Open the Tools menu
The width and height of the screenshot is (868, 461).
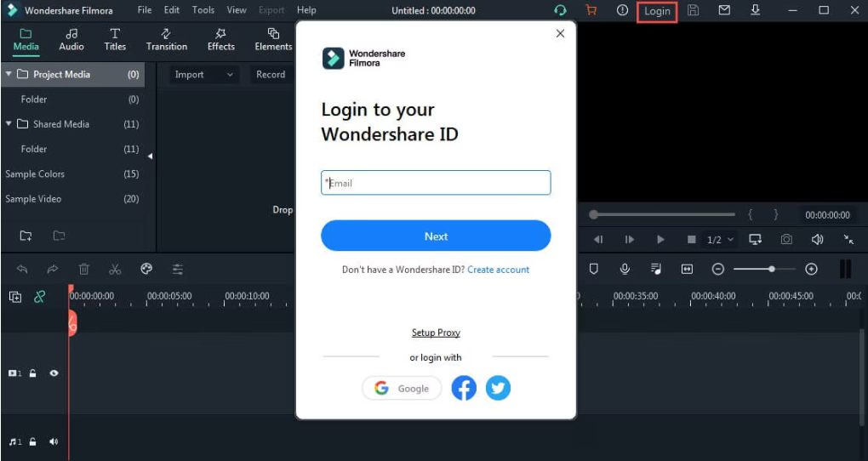pos(203,10)
